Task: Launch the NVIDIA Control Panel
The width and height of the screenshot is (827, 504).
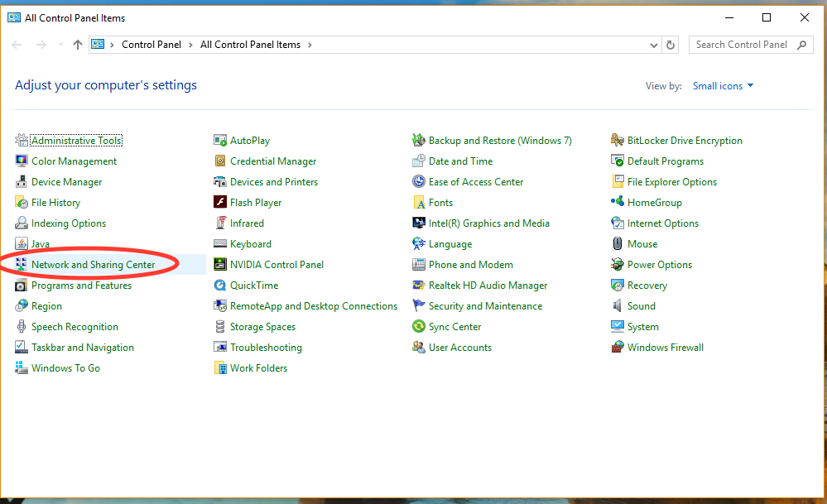Action: pos(268,264)
